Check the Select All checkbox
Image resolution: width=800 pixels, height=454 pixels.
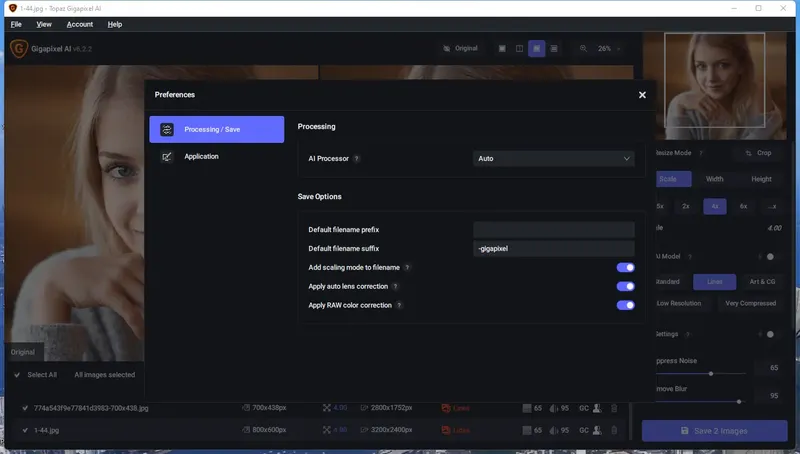[x=17, y=375]
